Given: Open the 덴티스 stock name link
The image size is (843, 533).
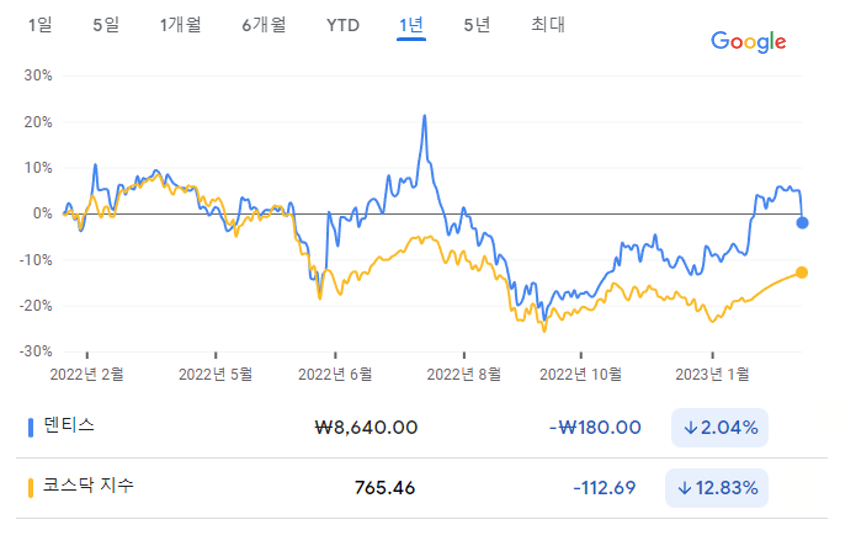Looking at the screenshot, I should (x=70, y=425).
